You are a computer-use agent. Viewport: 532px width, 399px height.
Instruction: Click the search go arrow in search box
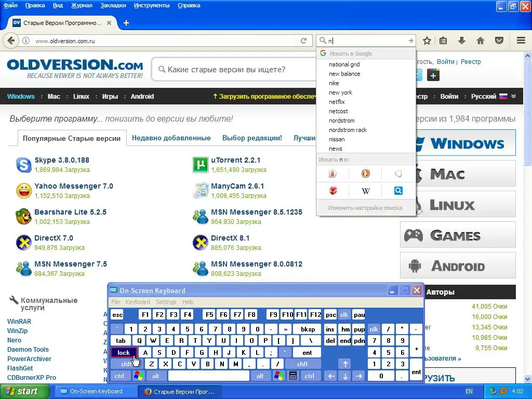click(x=410, y=41)
